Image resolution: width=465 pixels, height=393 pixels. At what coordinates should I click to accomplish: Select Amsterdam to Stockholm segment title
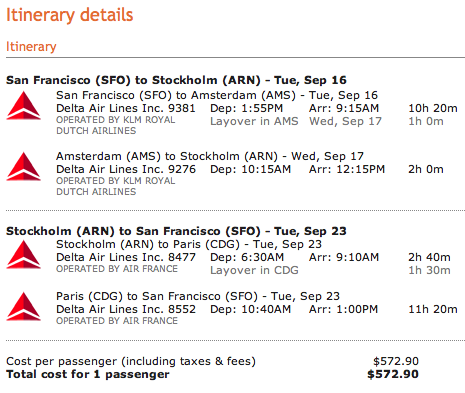coord(210,156)
